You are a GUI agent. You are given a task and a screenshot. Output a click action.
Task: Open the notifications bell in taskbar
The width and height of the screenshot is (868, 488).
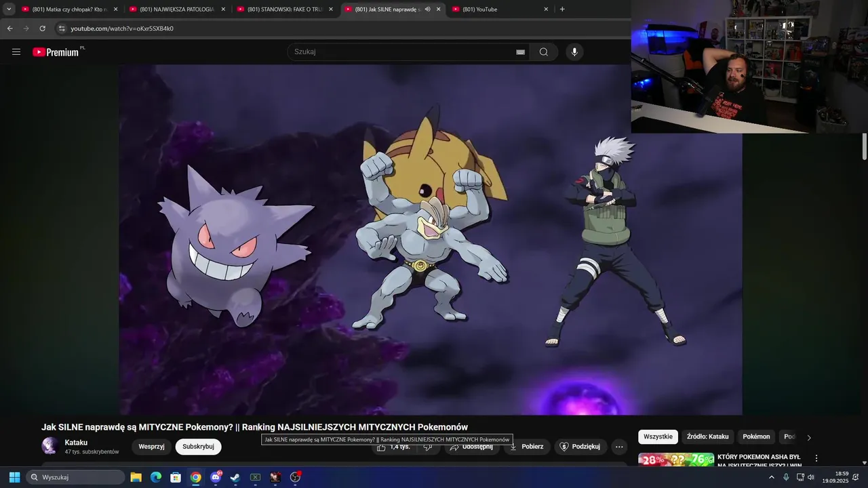coord(856,477)
